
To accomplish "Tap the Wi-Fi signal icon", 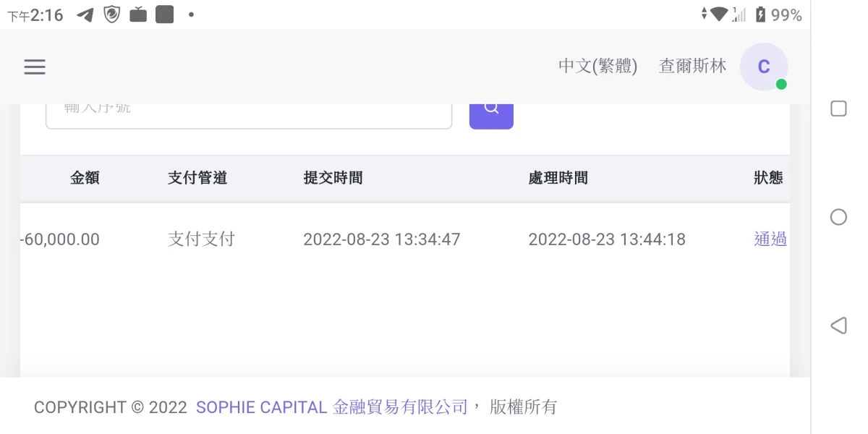I will (x=718, y=14).
